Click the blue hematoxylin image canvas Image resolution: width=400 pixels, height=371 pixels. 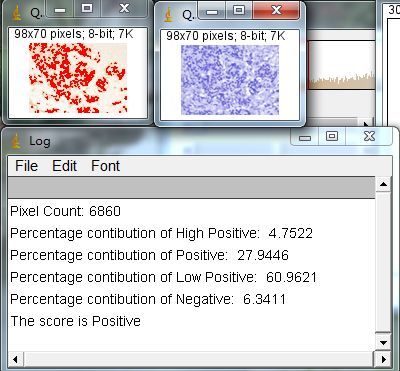[230, 80]
